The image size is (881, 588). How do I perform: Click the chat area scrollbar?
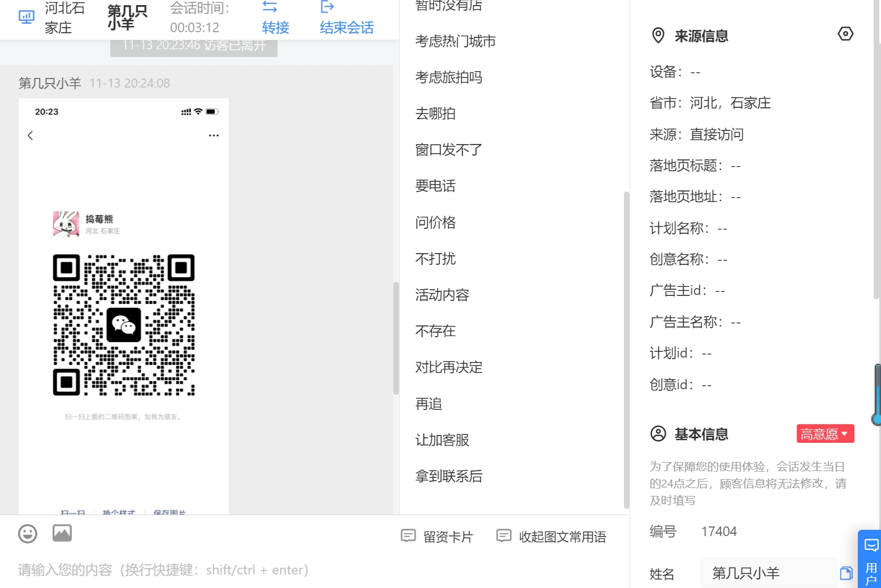(x=396, y=338)
